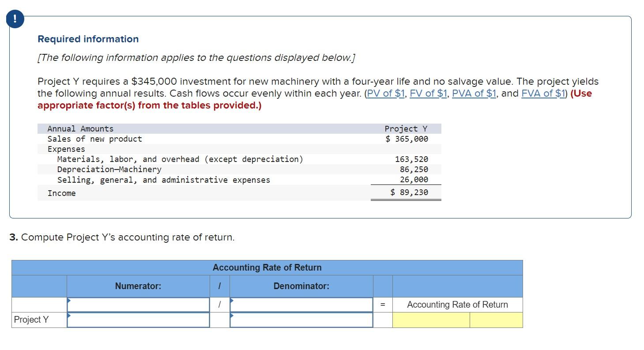Click the 'Income' row label

pos(62,193)
